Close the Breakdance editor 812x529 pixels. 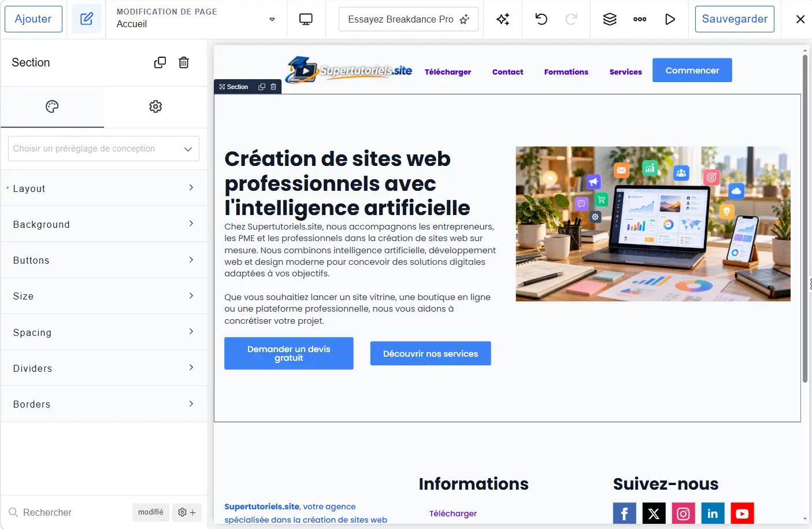point(800,19)
